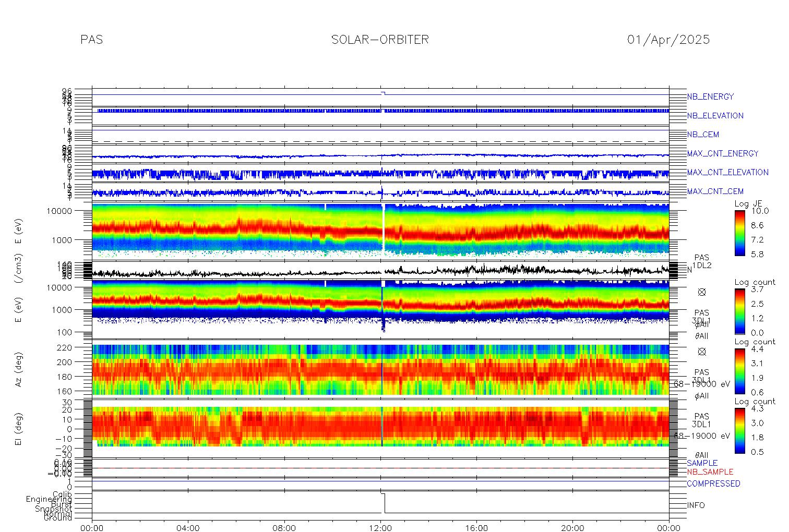The height and width of the screenshot is (532, 789).
Task: Click the 10.0 color scale value
Action: click(760, 211)
